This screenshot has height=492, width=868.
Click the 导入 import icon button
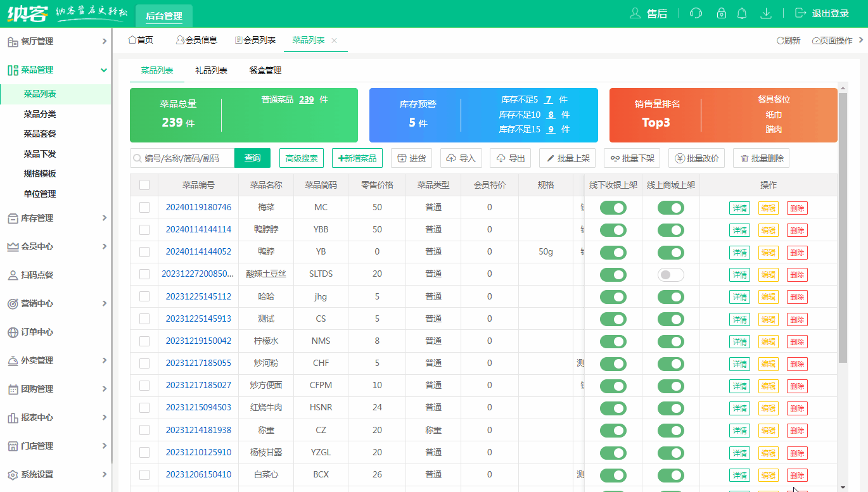point(461,158)
